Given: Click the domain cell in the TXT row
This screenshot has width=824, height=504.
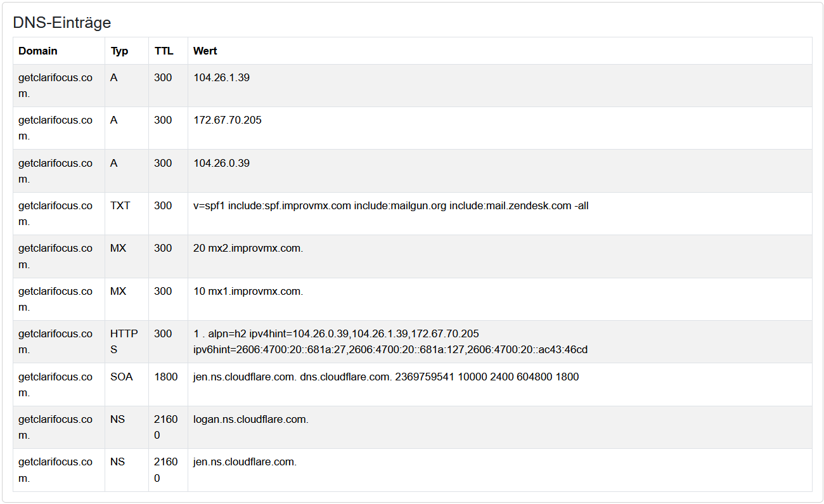Looking at the screenshot, I should [x=55, y=213].
